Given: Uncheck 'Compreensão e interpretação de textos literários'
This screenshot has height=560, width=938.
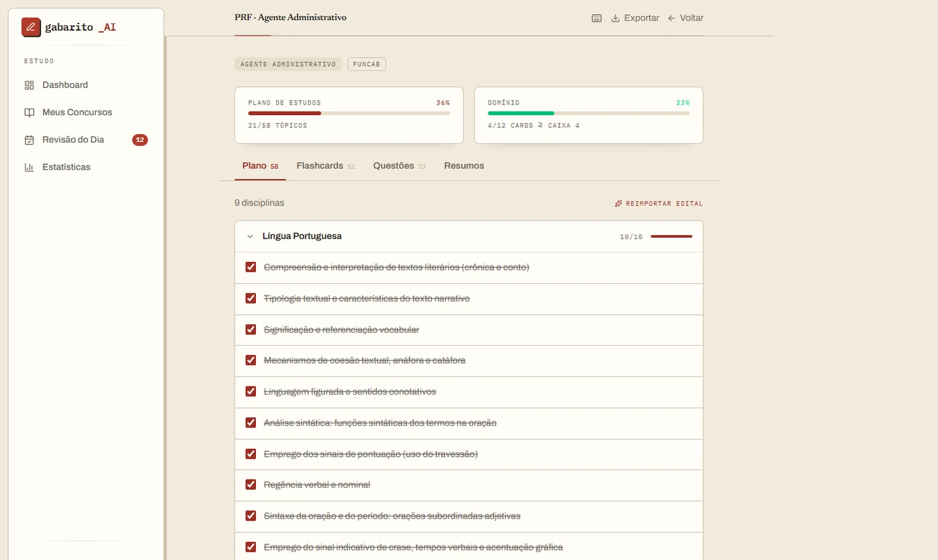Looking at the screenshot, I should tap(251, 267).
